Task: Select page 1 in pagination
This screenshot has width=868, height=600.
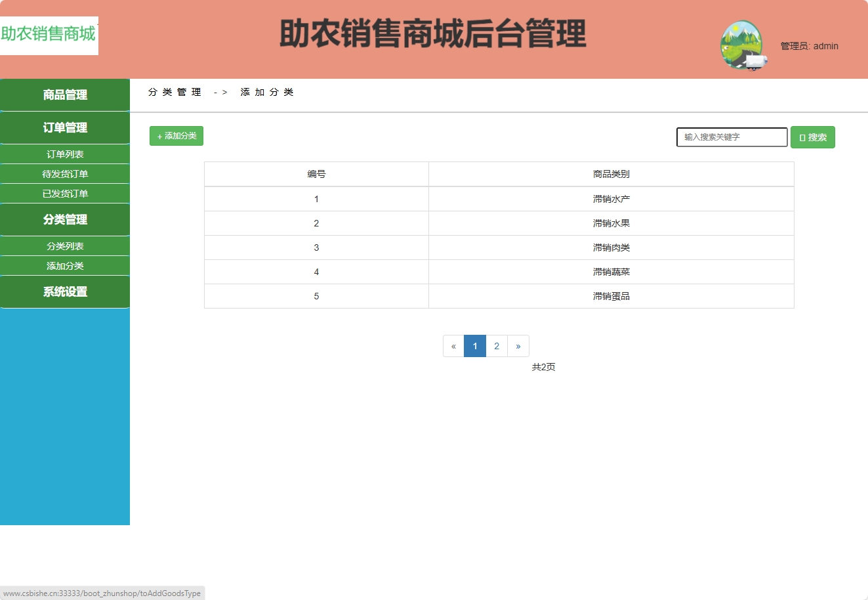Action: click(475, 346)
